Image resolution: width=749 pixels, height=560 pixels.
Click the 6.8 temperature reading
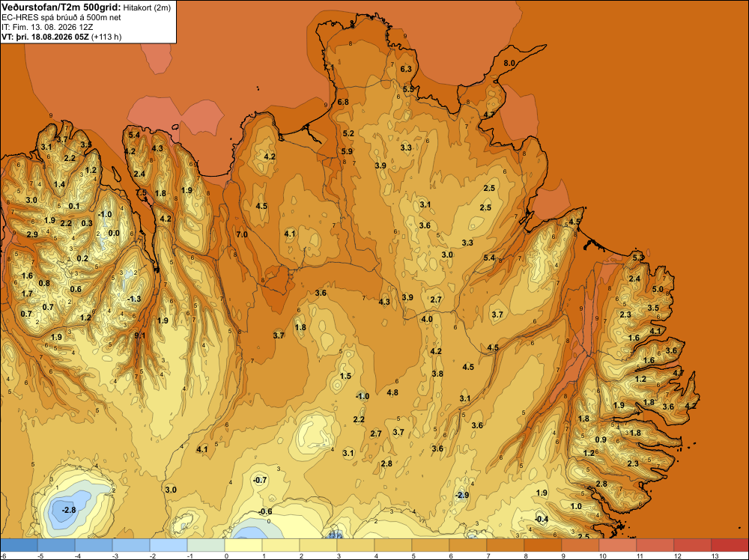coord(343,102)
